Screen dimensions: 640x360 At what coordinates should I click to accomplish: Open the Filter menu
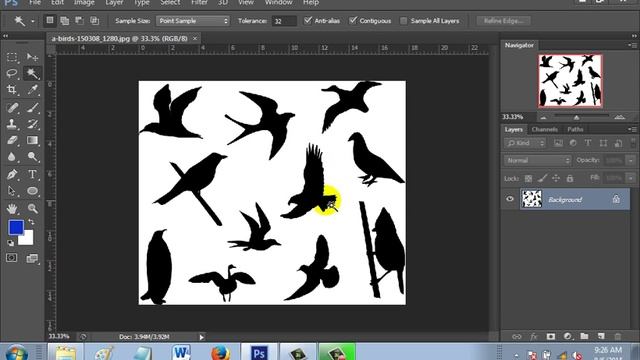click(200, 3)
